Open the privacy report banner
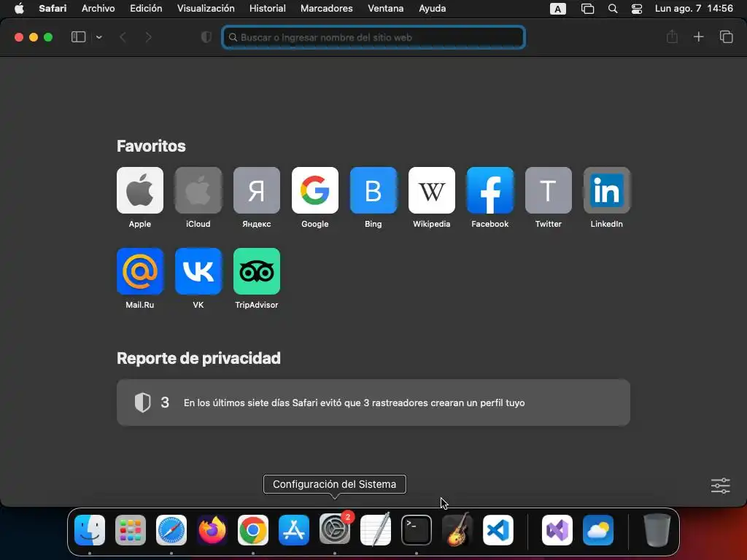 point(373,402)
